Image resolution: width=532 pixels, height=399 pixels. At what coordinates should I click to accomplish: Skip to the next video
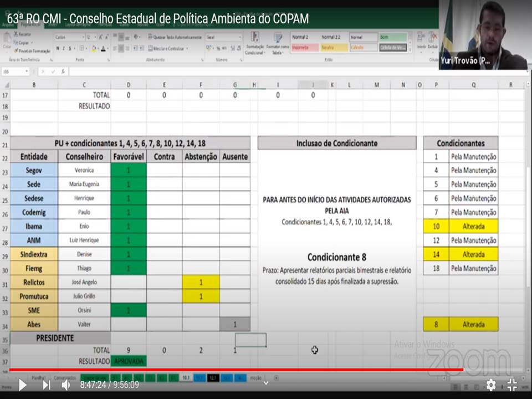[x=47, y=385]
